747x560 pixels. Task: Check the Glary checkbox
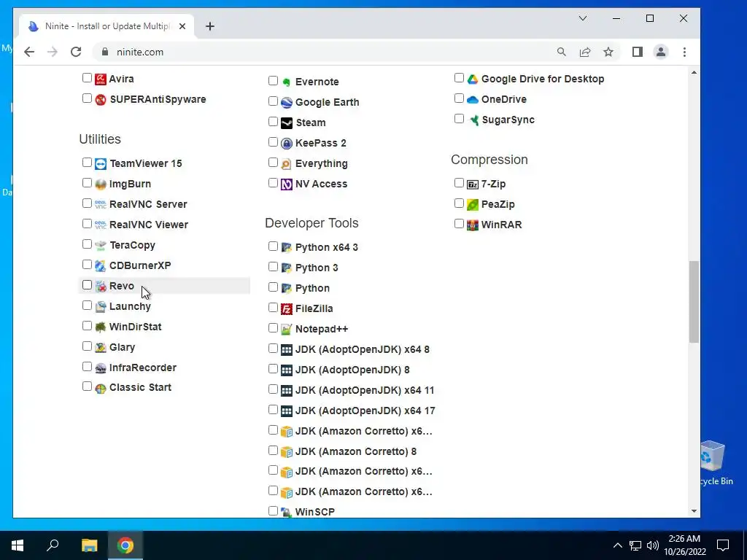87,346
